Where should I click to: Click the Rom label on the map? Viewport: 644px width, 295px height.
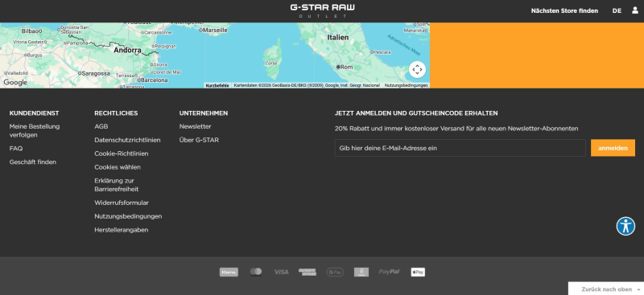(x=347, y=67)
